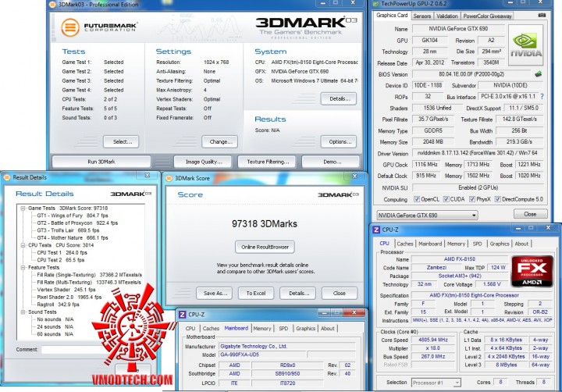The height and width of the screenshot is (392, 562).
Task: Collapse the Sound Tests tree node
Action: tap(23, 312)
